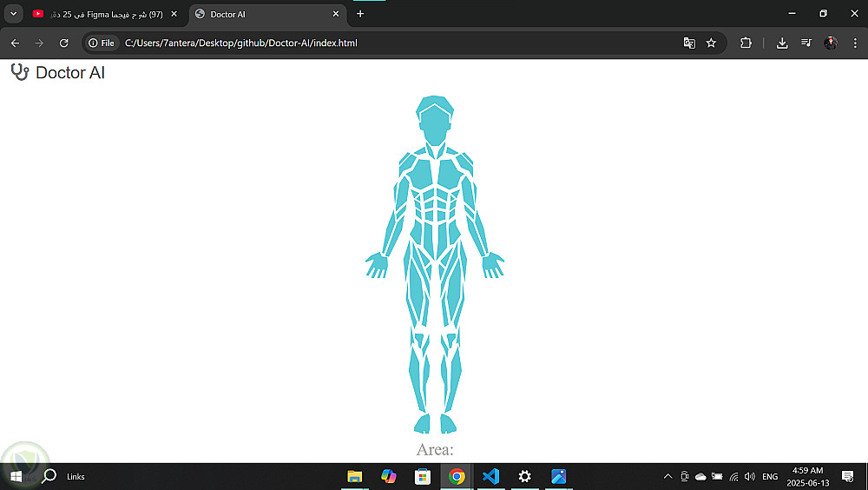Viewport: 868px width, 490px height.
Task: Open the Windows Start menu
Action: pos(16,477)
